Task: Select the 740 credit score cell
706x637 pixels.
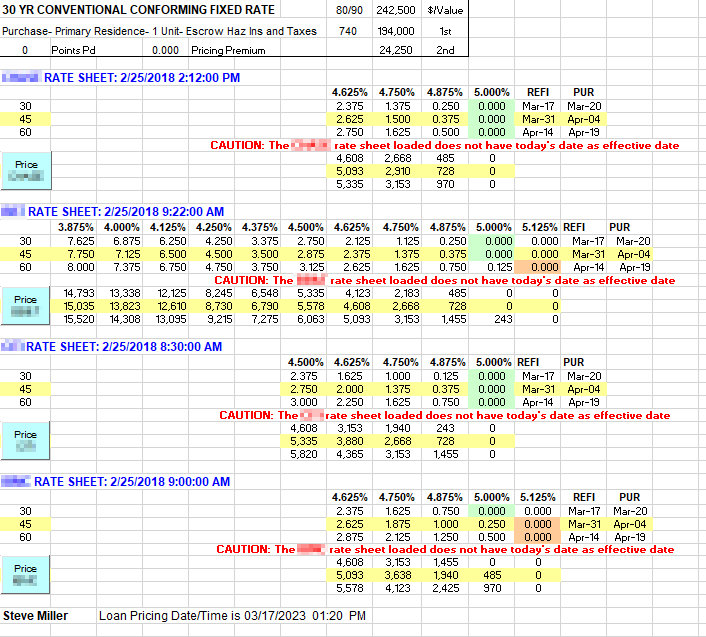Action: point(347,31)
